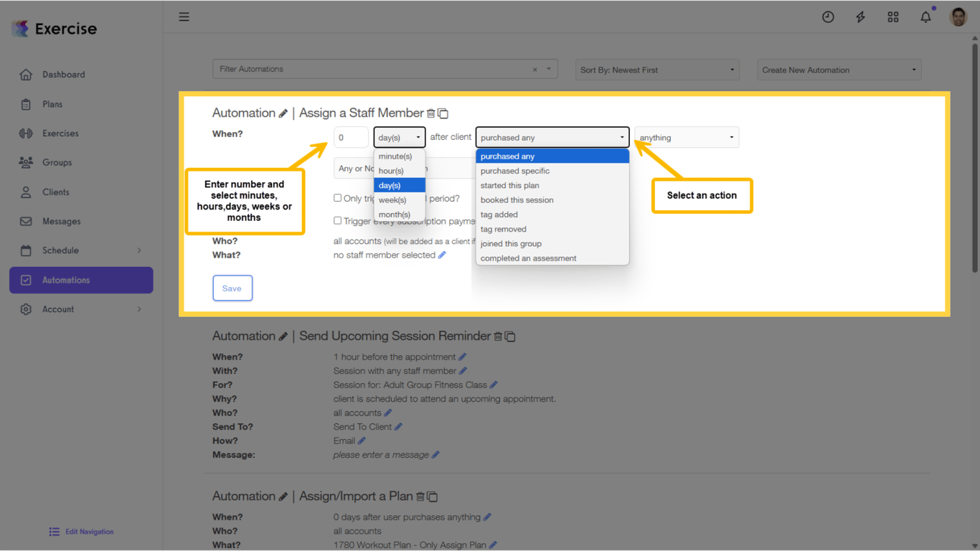Click the profile avatar in top bar
The width and height of the screenshot is (980, 551).
958,16
